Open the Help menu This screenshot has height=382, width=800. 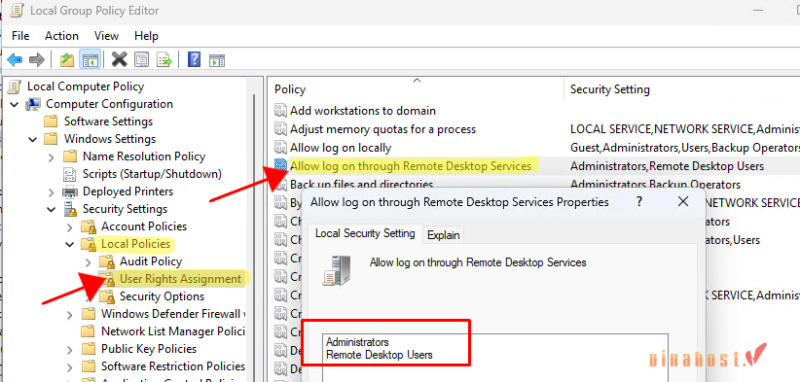tap(146, 36)
